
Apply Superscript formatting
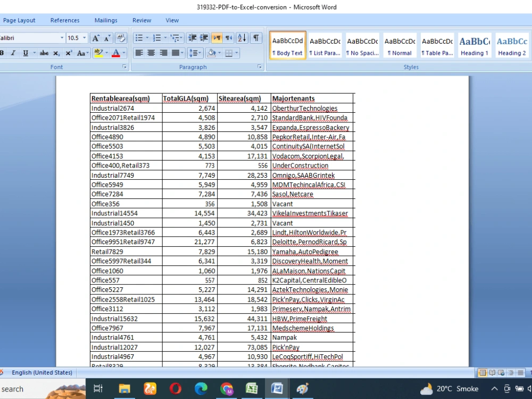click(69, 53)
